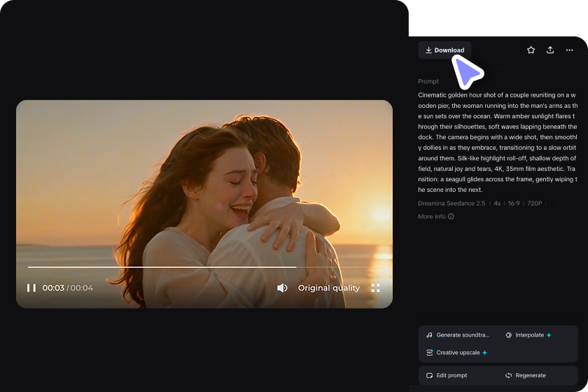Open the share/export upload icon

[x=550, y=50]
